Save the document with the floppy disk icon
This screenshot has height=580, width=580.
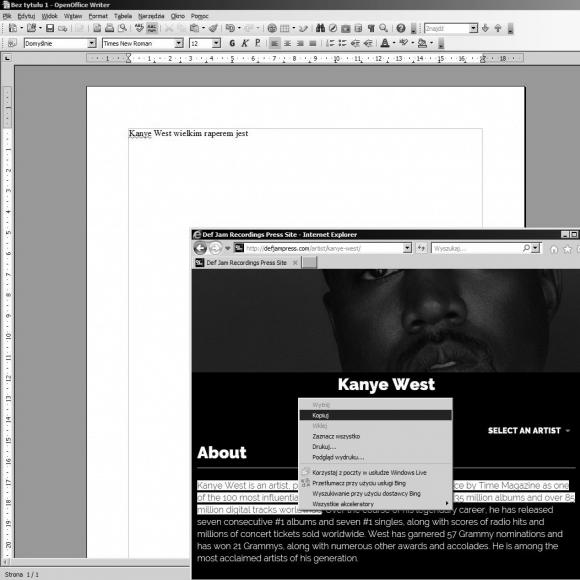click(50, 28)
